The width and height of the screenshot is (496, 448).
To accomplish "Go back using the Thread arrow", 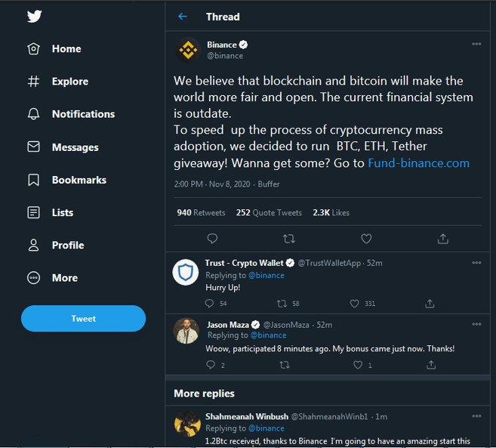I will tap(182, 17).
